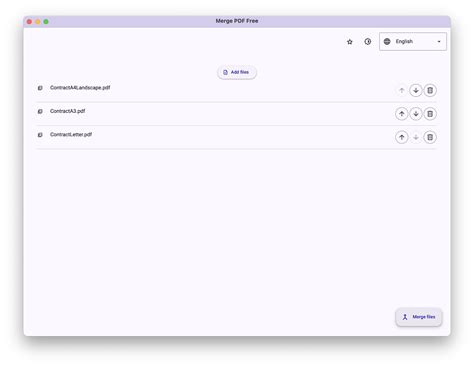474x367 pixels.
Task: Open the English language dropdown
Action: 413,41
